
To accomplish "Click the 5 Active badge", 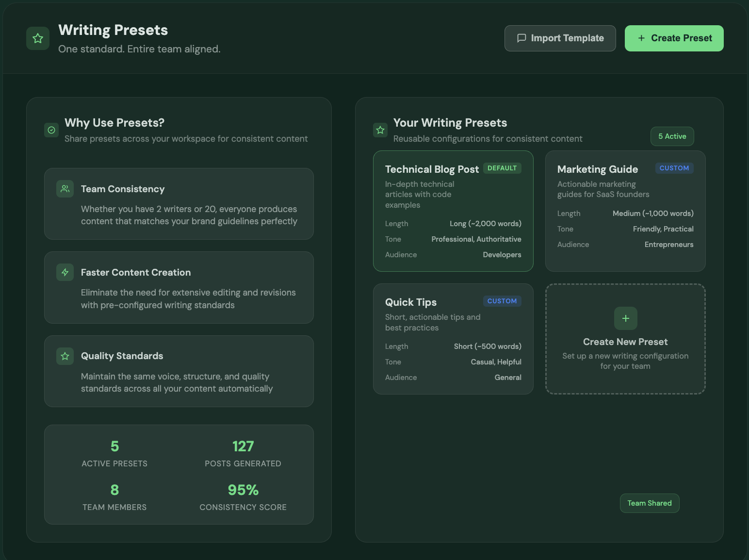I will click(672, 136).
